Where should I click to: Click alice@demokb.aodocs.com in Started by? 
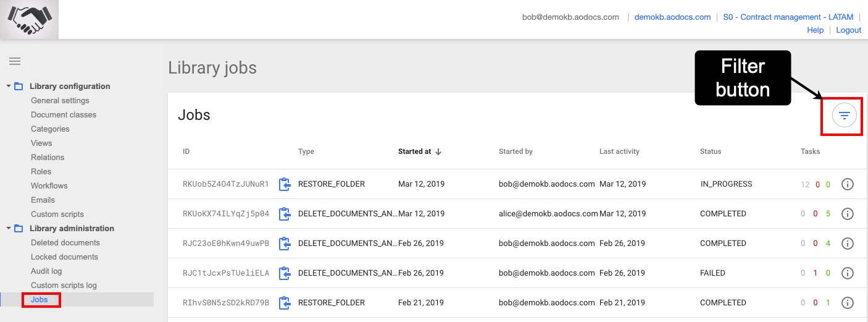click(548, 214)
